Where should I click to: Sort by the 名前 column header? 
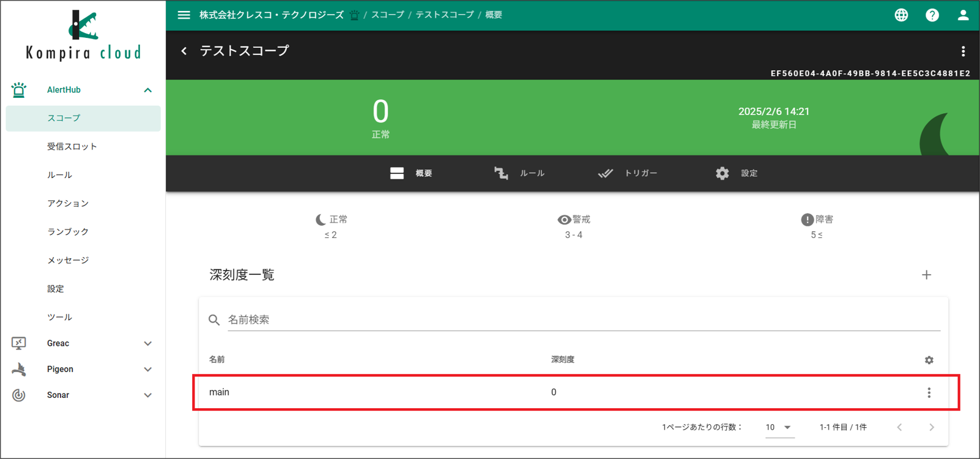(217, 360)
